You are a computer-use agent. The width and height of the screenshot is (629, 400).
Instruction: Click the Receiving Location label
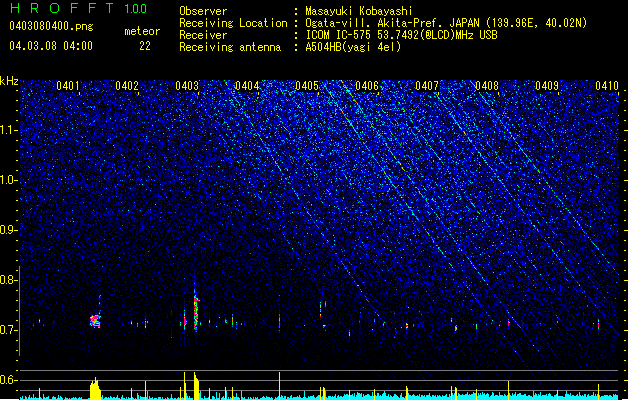pos(233,23)
